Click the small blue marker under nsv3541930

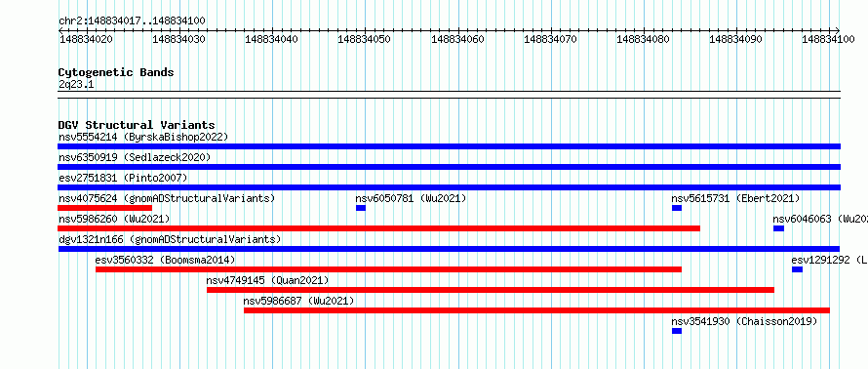pos(677,331)
